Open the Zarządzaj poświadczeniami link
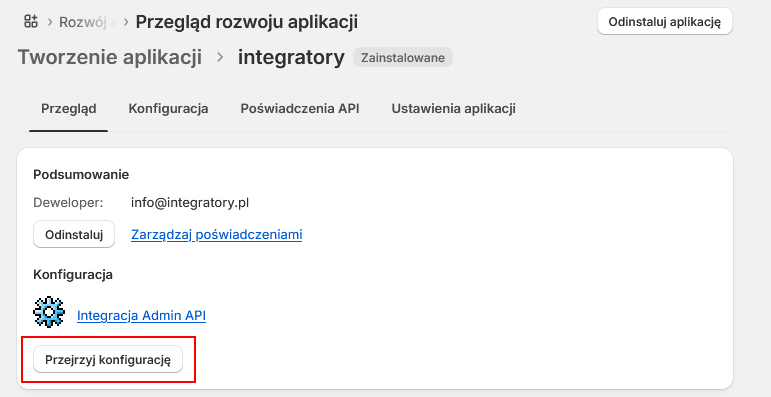Viewport: 771px width, 397px height. (x=216, y=235)
